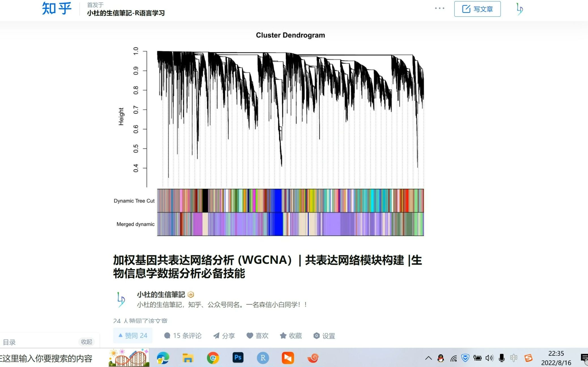Screen dimensions: 588x367
Task: Open the user profile avatar in header
Action: pyautogui.click(x=519, y=9)
